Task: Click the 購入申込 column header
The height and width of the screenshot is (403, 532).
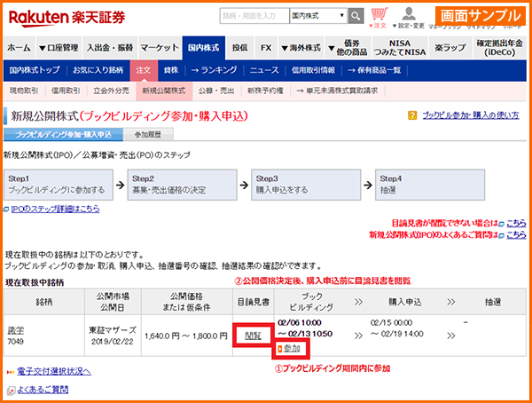Action: click(x=405, y=302)
